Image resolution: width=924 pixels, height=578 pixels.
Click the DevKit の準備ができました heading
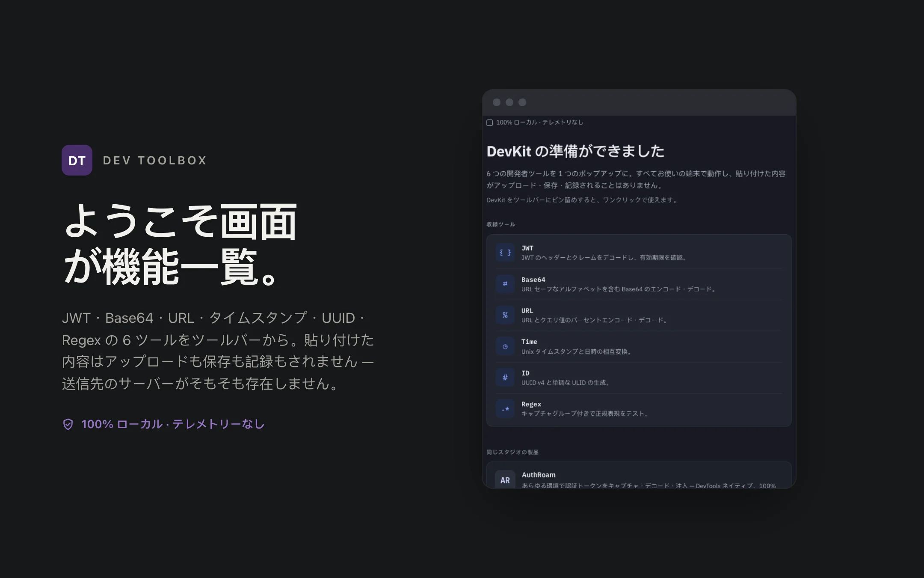pos(575,151)
